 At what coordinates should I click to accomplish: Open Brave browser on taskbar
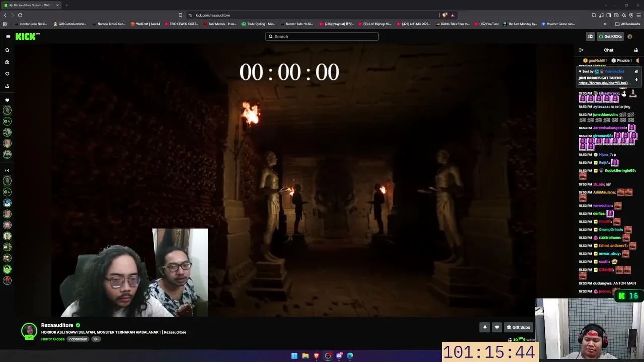[316, 356]
